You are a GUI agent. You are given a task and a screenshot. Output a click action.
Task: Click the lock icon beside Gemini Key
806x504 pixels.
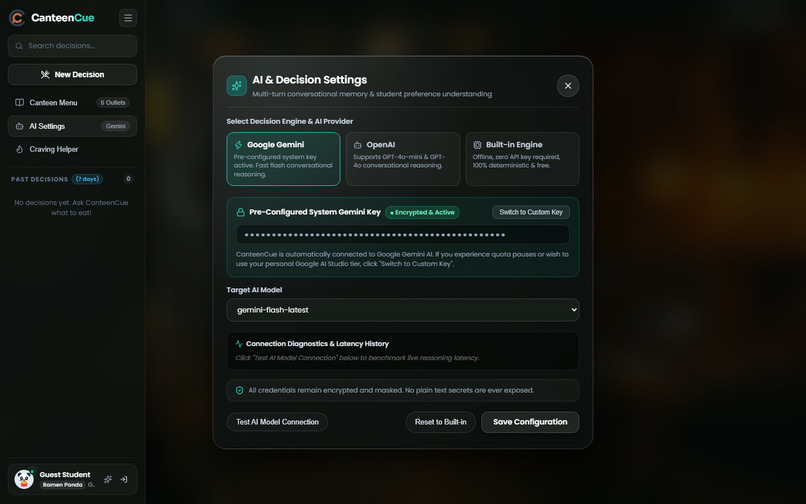(240, 212)
